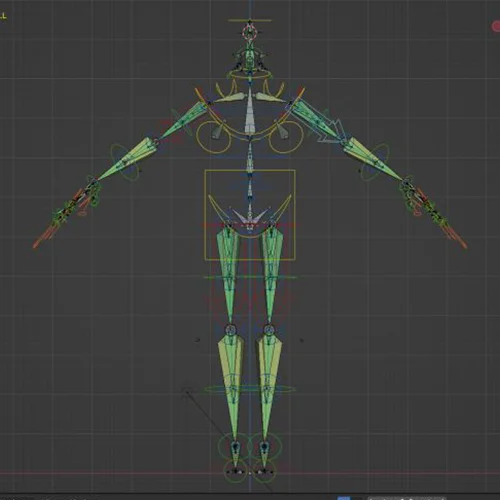Select the red circular head control at top
This screenshot has width=500, height=500.
249,33
